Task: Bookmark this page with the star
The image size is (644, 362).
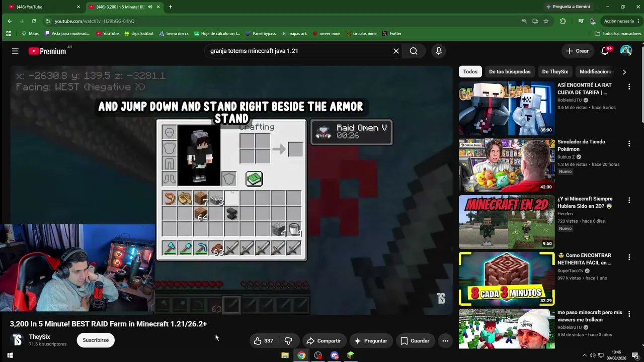Action: pos(546,21)
